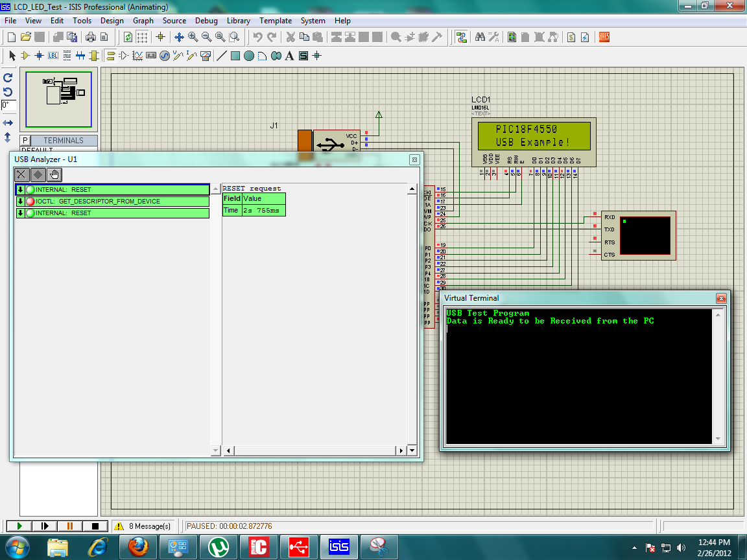Pause the running simulation
Image resolution: width=747 pixels, height=560 pixels.
(69, 526)
